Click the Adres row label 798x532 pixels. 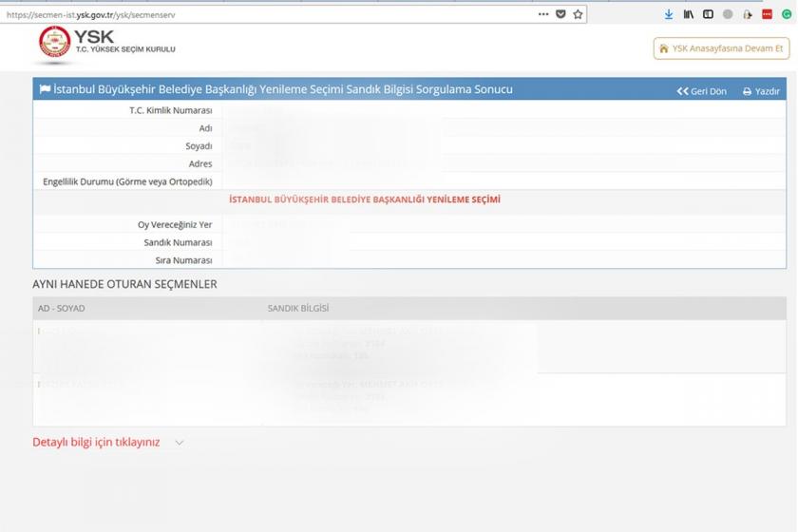coord(200,164)
